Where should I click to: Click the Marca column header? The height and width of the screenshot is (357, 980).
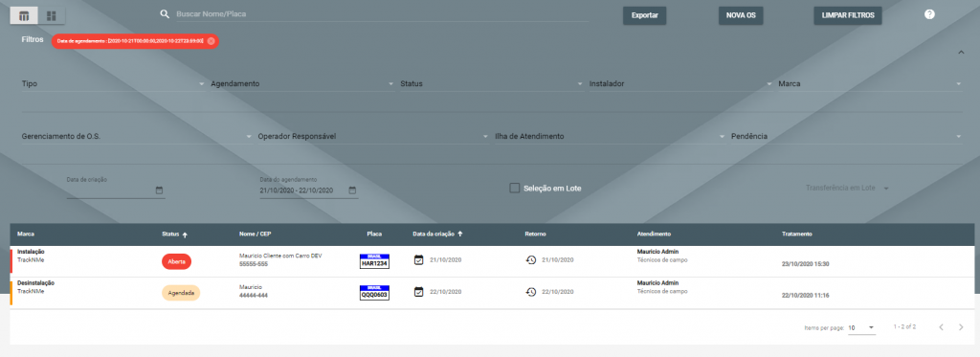(x=26, y=234)
